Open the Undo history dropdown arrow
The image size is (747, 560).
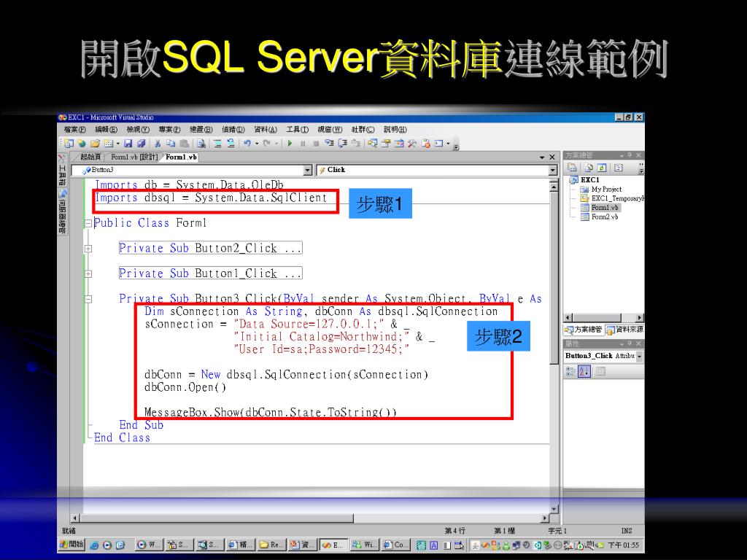(x=257, y=144)
